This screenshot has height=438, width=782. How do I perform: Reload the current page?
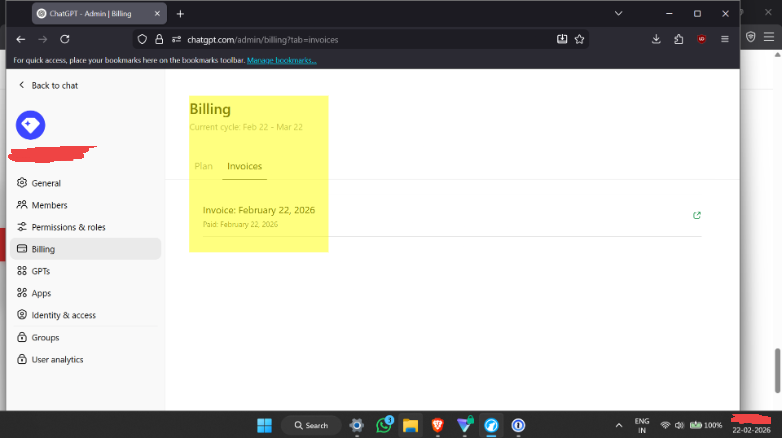pyautogui.click(x=65, y=39)
